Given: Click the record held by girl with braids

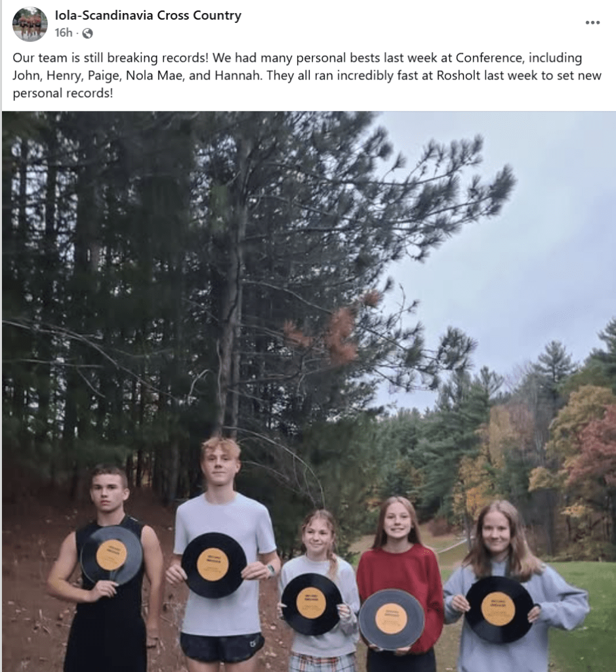Looking at the screenshot, I should click(x=312, y=604).
